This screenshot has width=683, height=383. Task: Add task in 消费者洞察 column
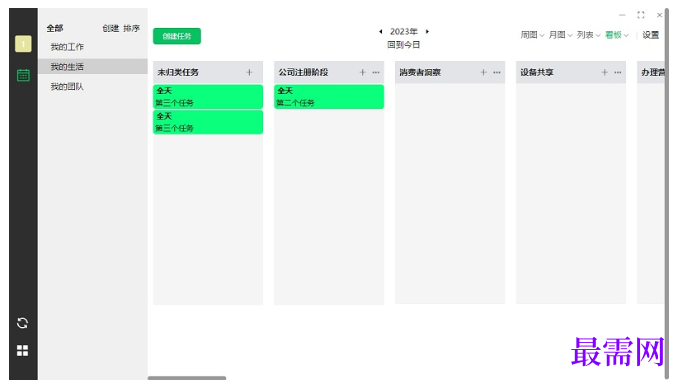pos(484,72)
